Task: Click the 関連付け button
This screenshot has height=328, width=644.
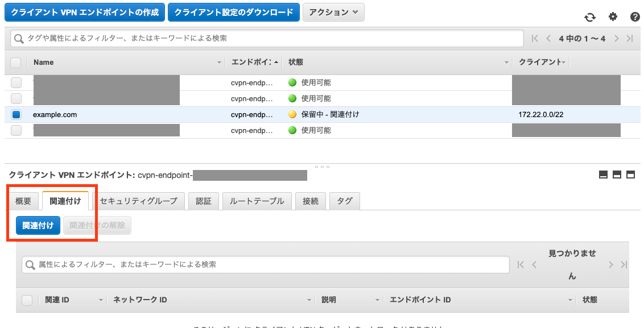Action: pos(36,225)
